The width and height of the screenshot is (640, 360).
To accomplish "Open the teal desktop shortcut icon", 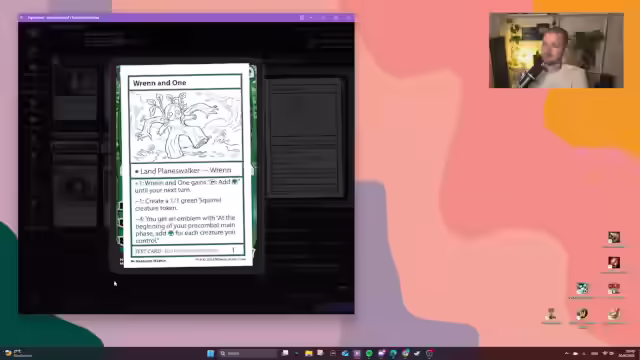I will pos(582,288).
